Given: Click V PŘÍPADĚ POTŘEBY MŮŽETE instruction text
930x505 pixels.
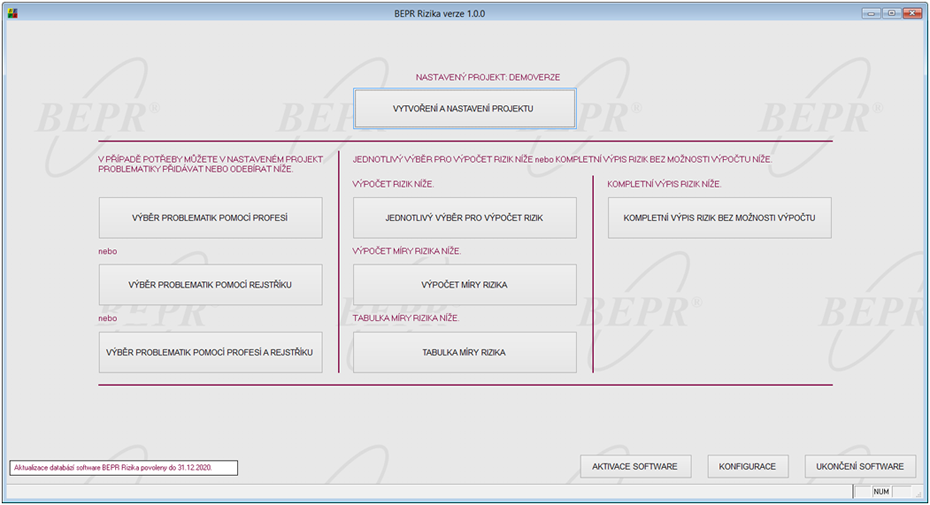Looking at the screenshot, I should tap(211, 164).
